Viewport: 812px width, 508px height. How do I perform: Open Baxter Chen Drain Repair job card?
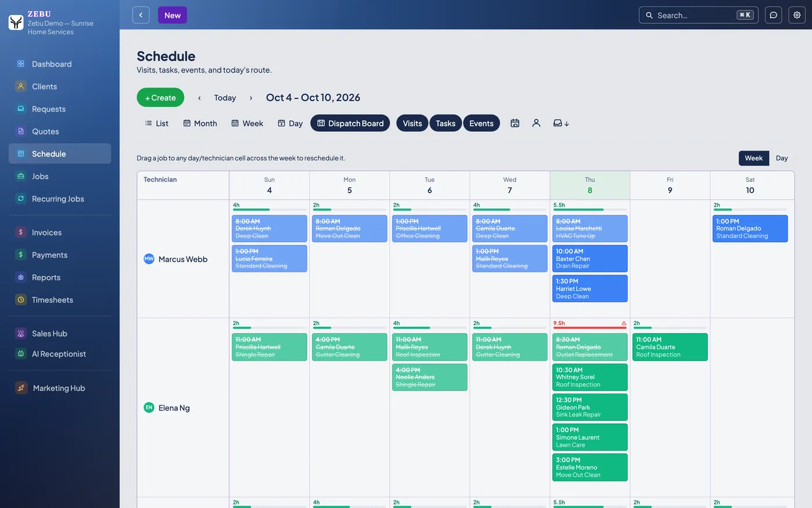(x=590, y=258)
